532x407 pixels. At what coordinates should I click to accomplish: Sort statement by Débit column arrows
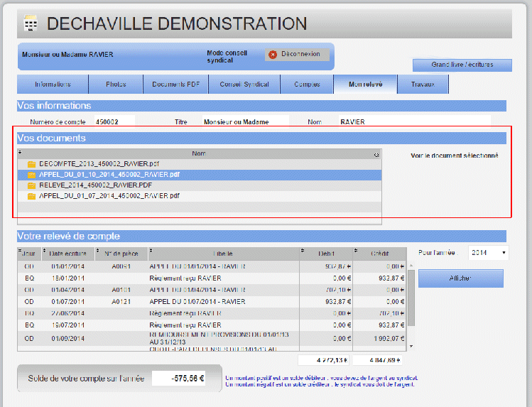(x=303, y=250)
